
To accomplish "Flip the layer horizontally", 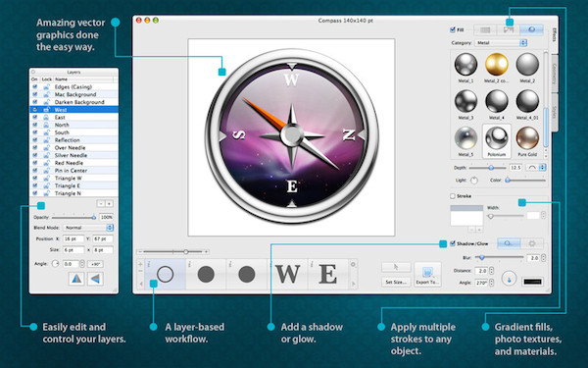I will [76, 279].
